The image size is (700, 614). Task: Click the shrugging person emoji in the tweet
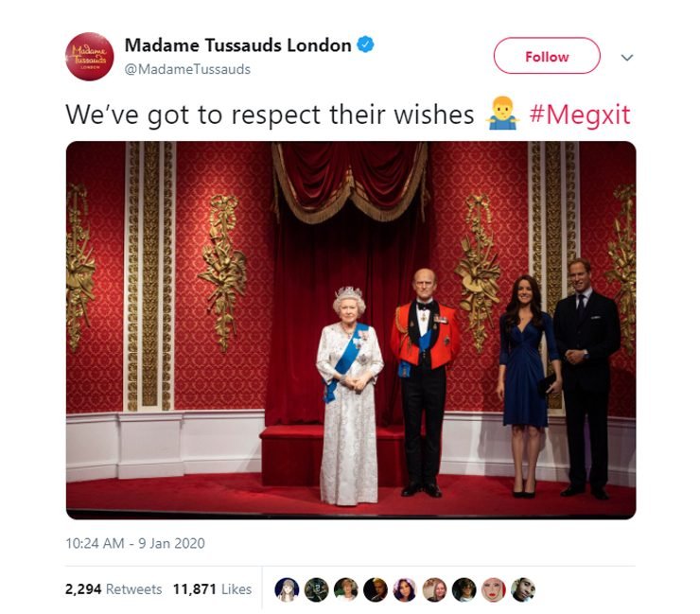502,113
